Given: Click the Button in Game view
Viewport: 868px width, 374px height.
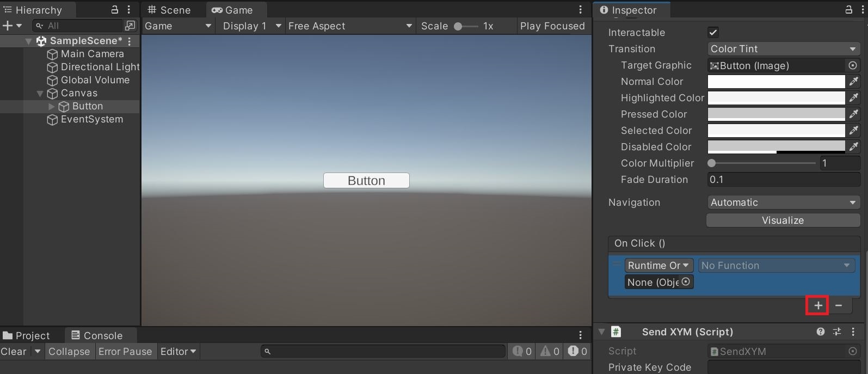Looking at the screenshot, I should click(366, 181).
